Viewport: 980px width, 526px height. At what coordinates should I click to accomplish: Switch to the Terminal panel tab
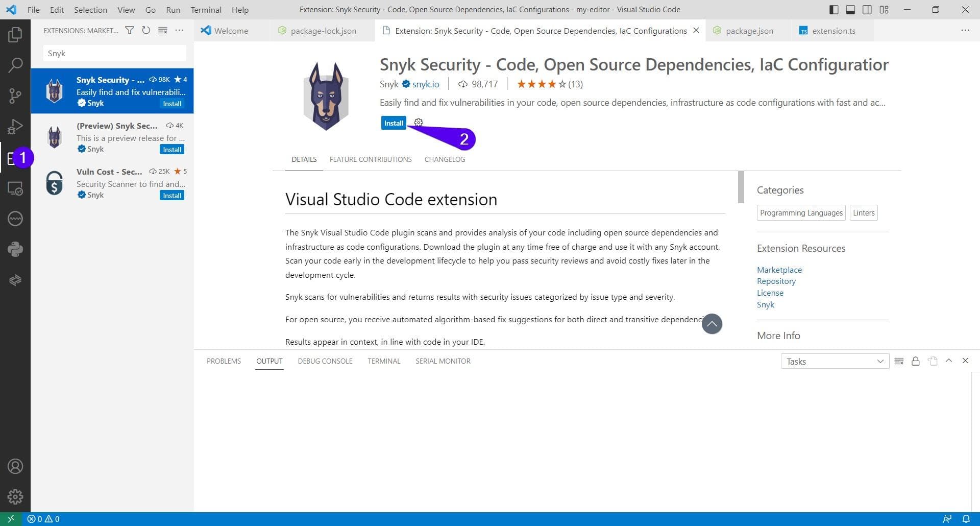384,361
